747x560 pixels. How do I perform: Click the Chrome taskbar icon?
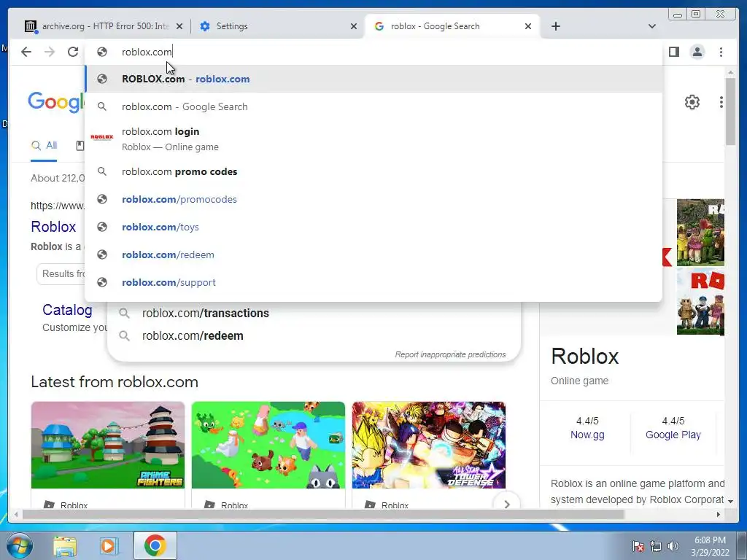(x=155, y=545)
